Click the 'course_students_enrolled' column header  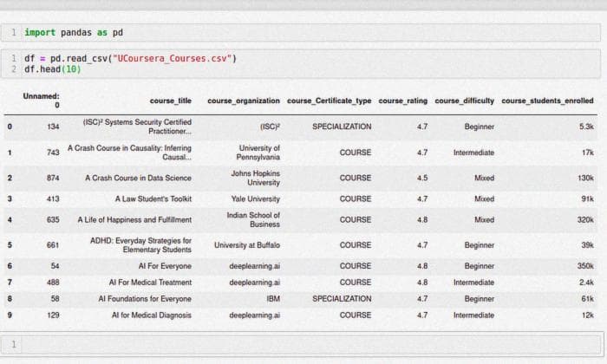547,101
